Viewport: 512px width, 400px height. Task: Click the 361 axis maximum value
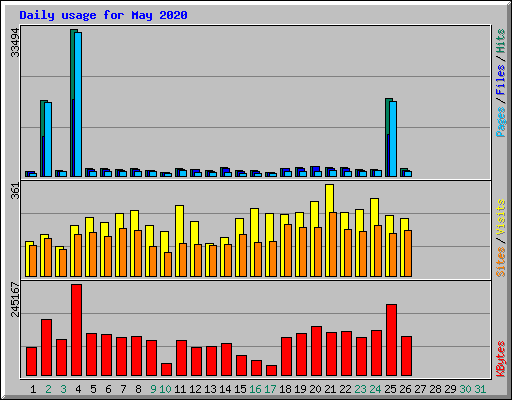[x=15, y=191]
